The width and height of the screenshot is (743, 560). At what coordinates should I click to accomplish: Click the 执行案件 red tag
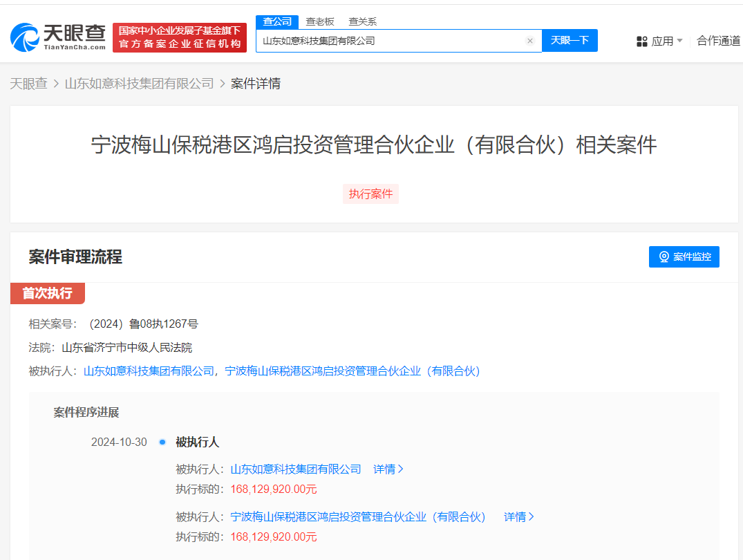point(370,194)
